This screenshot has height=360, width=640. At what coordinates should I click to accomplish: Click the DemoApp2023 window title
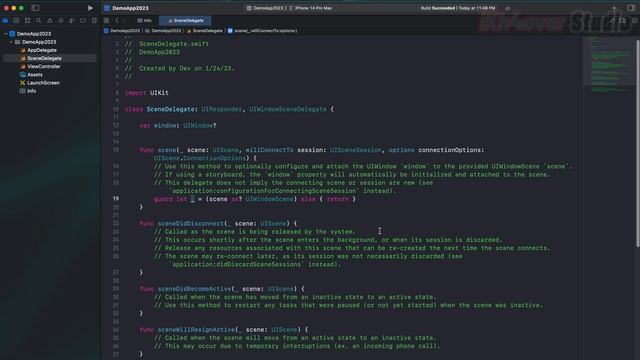click(130, 8)
